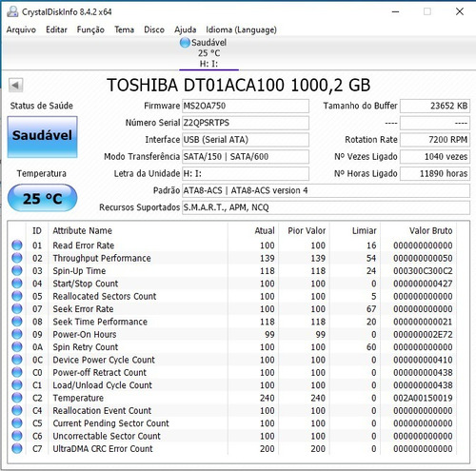Click the serial number field Z2QPSRTPS

point(246,123)
